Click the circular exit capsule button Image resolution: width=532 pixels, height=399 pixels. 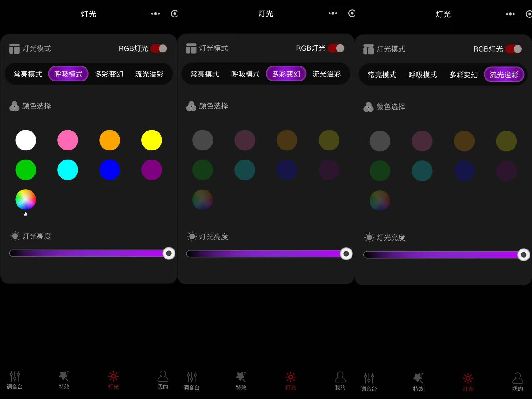[x=174, y=14]
